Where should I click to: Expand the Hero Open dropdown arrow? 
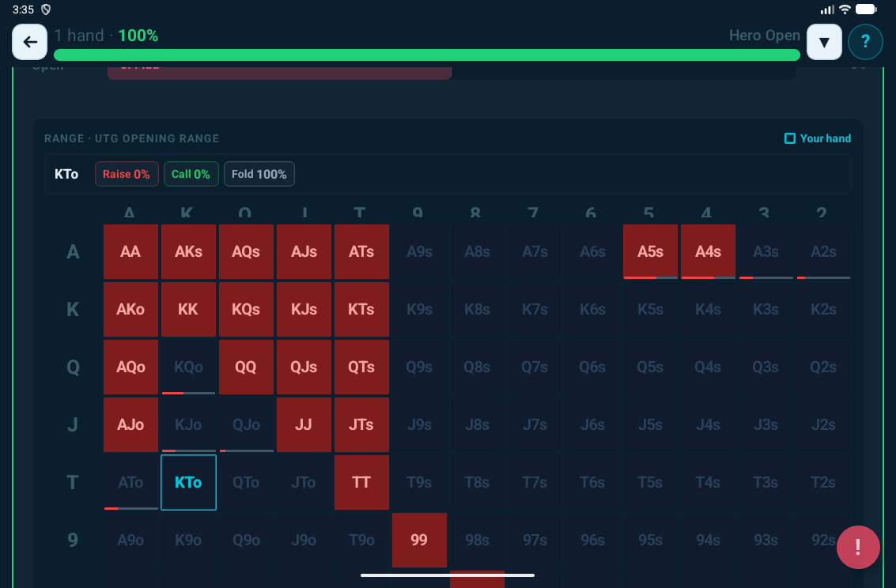[x=824, y=42]
